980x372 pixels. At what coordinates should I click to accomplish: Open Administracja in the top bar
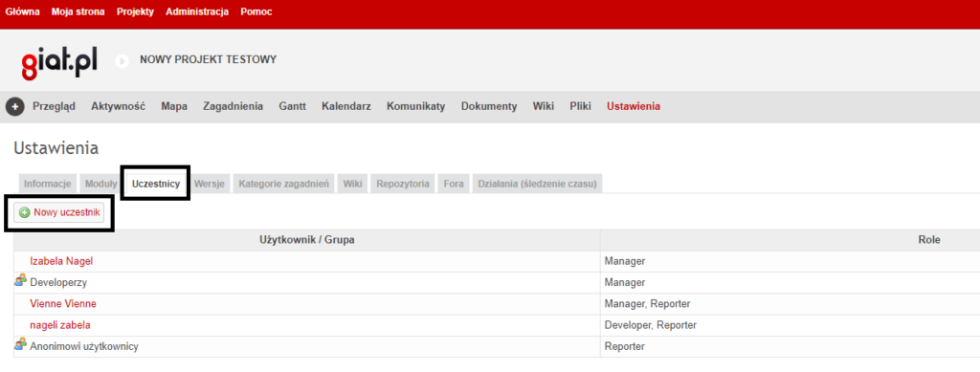coord(197,11)
